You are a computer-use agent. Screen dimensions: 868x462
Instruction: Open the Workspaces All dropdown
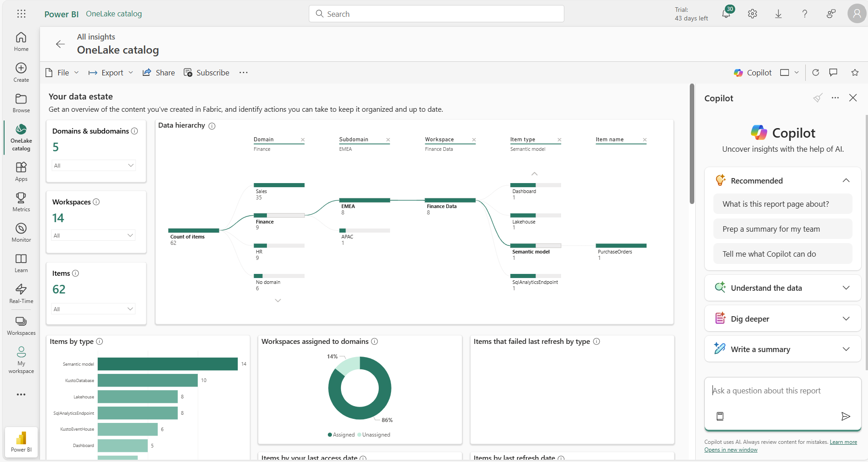coord(94,235)
